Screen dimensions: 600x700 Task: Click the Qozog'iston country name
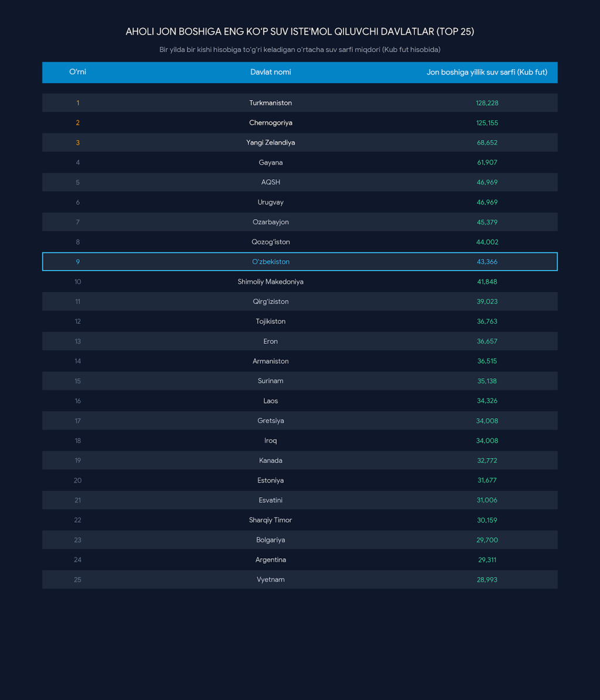[271, 242]
